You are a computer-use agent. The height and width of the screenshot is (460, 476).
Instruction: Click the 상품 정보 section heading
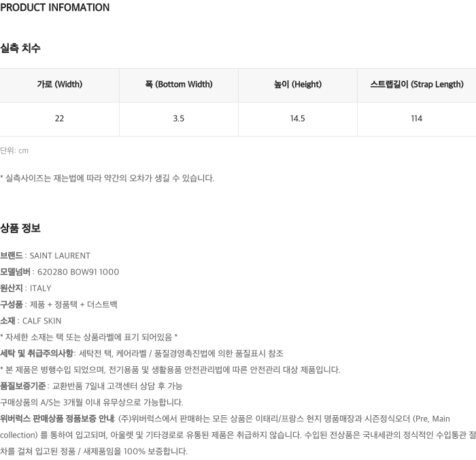20,228
